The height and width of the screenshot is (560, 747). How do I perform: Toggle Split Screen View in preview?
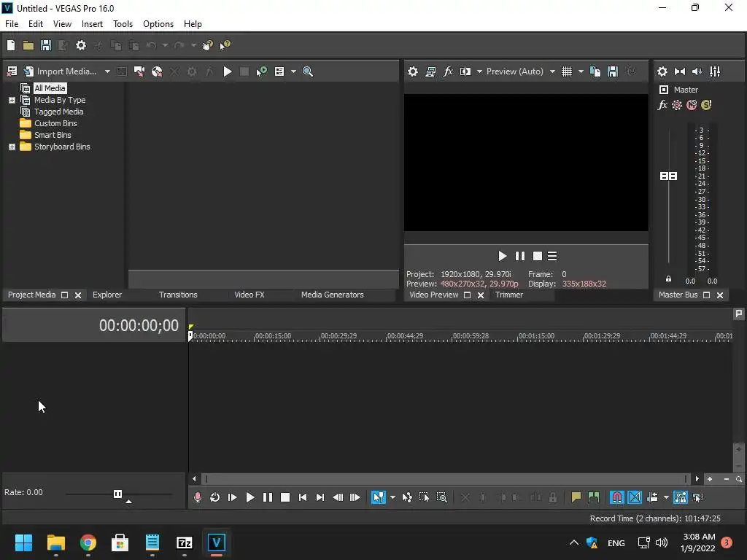tap(465, 71)
